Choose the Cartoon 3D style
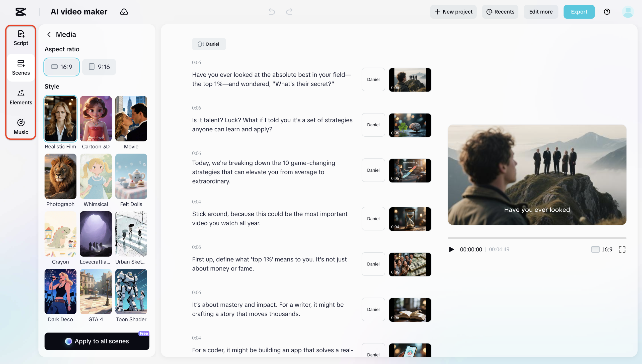642x364 pixels. (96, 119)
